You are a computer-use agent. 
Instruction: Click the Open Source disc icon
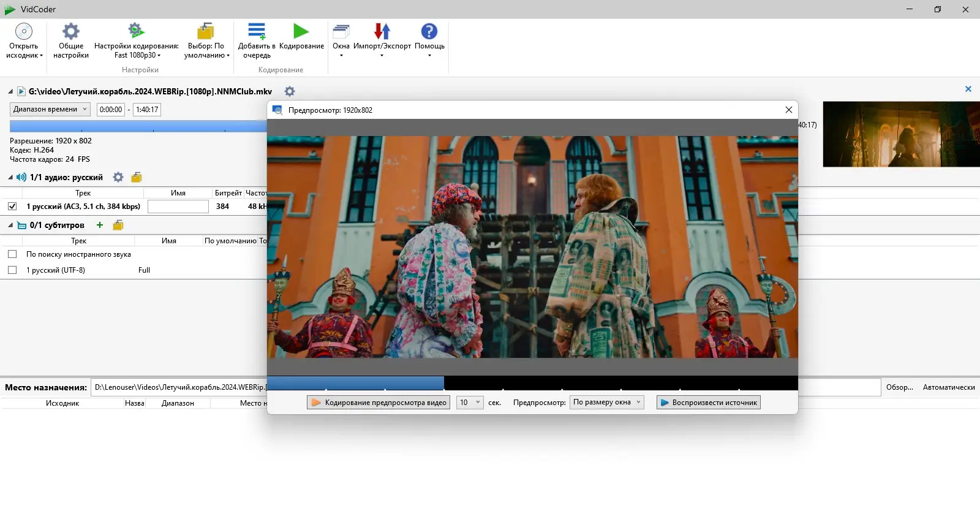[x=24, y=32]
